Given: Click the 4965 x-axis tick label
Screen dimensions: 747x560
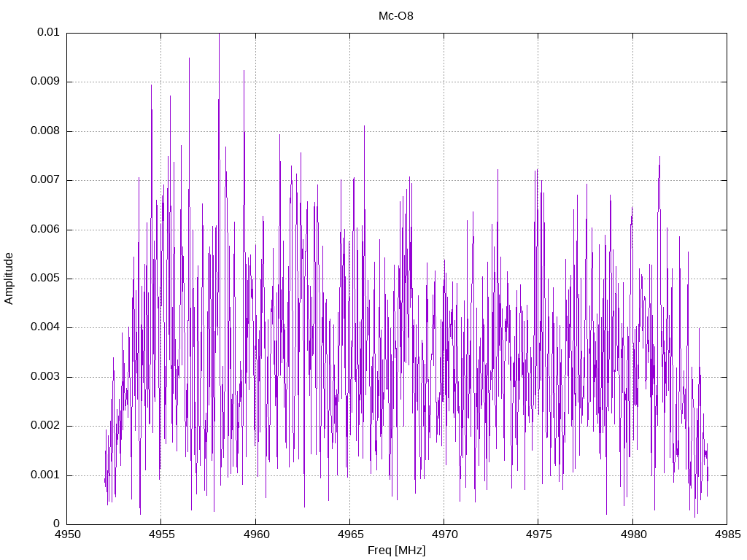Looking at the screenshot, I should pyautogui.click(x=350, y=534).
